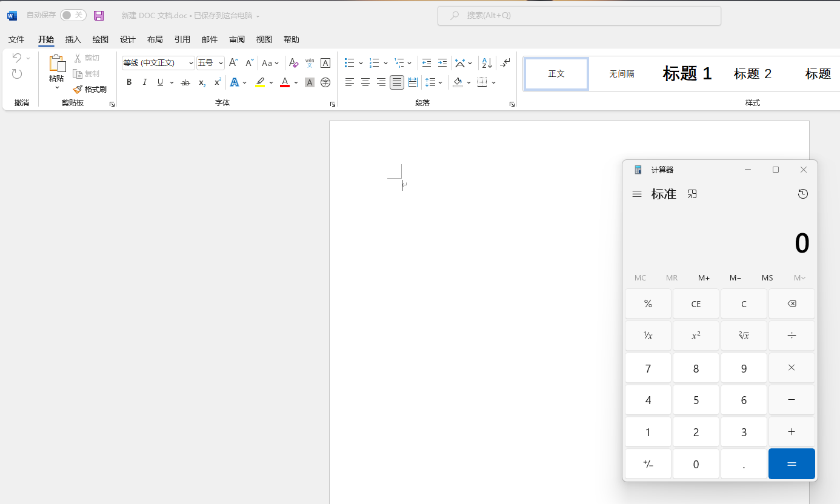840x504 pixels.
Task: Switch to the 布局 (Layout) tab
Action: click(155, 39)
